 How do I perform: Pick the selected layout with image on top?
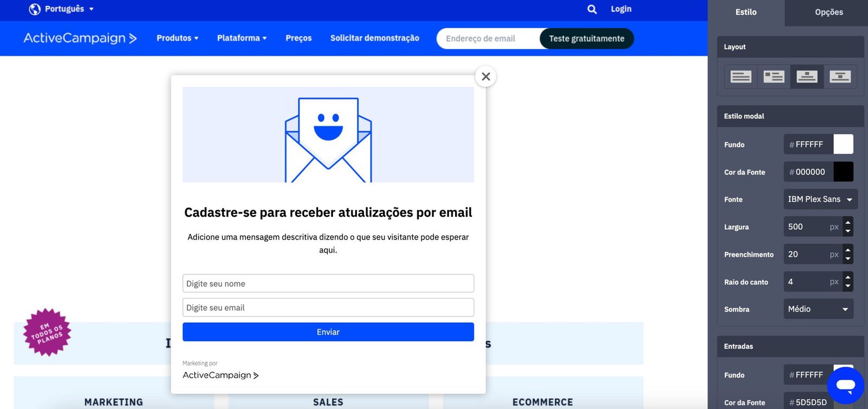807,77
